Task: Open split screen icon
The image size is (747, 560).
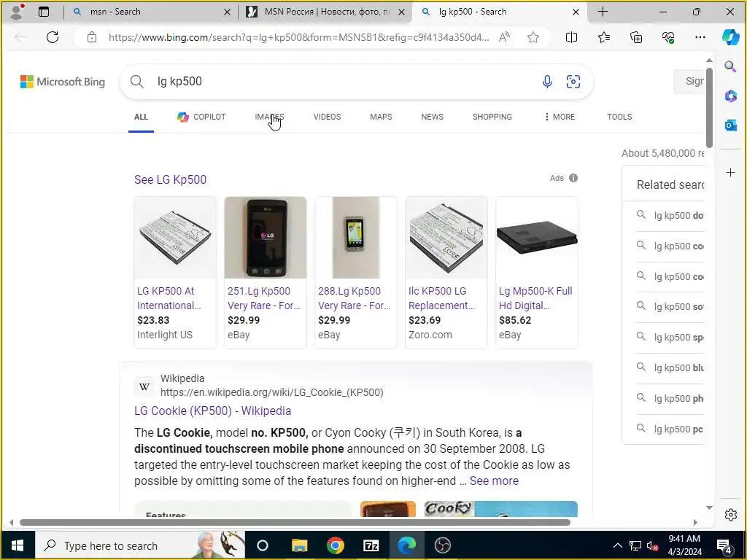Action: (x=571, y=37)
